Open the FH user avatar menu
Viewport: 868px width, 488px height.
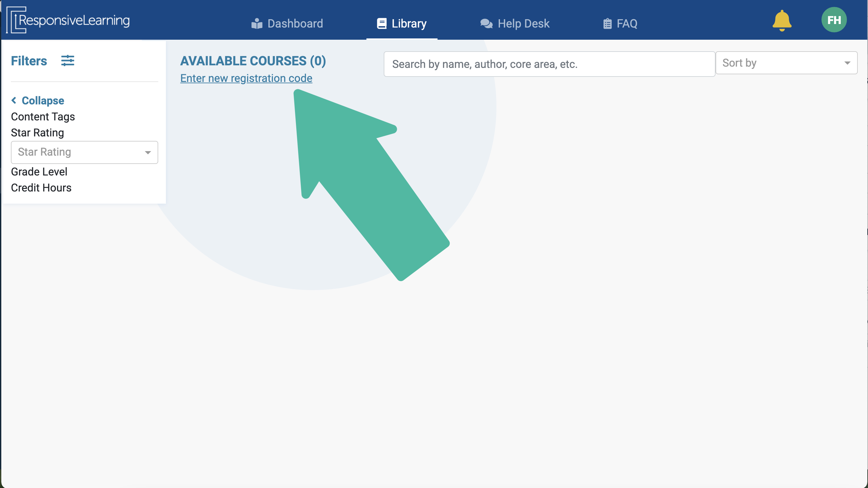[x=834, y=20]
